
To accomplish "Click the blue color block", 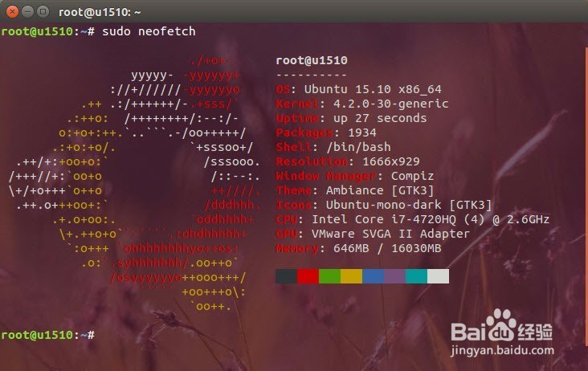I will tap(374, 276).
